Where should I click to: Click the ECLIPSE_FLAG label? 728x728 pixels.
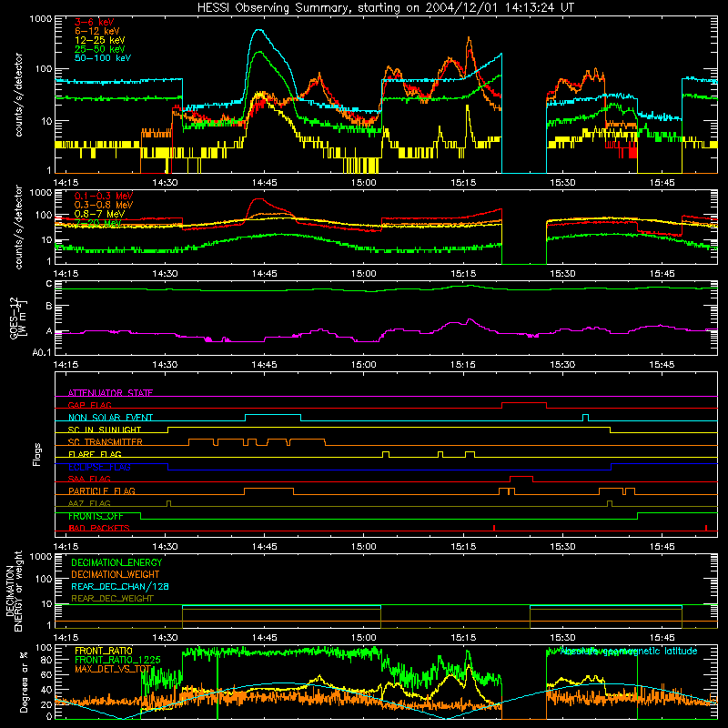coord(99,467)
